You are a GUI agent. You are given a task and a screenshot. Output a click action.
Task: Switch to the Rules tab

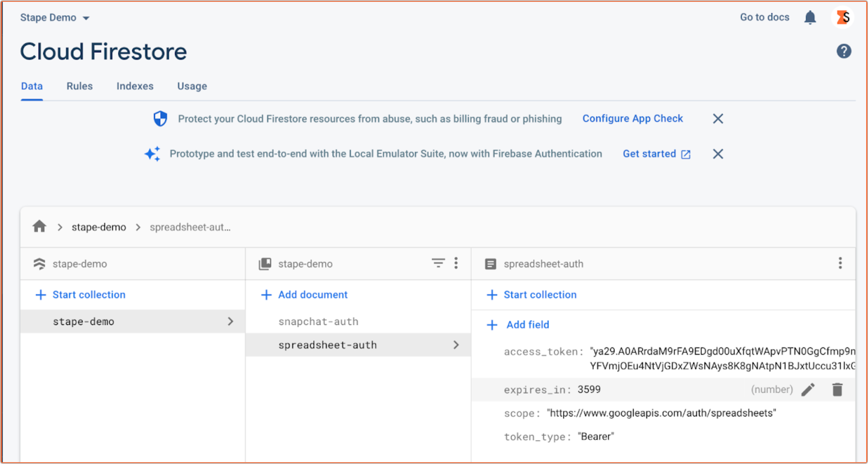point(79,86)
